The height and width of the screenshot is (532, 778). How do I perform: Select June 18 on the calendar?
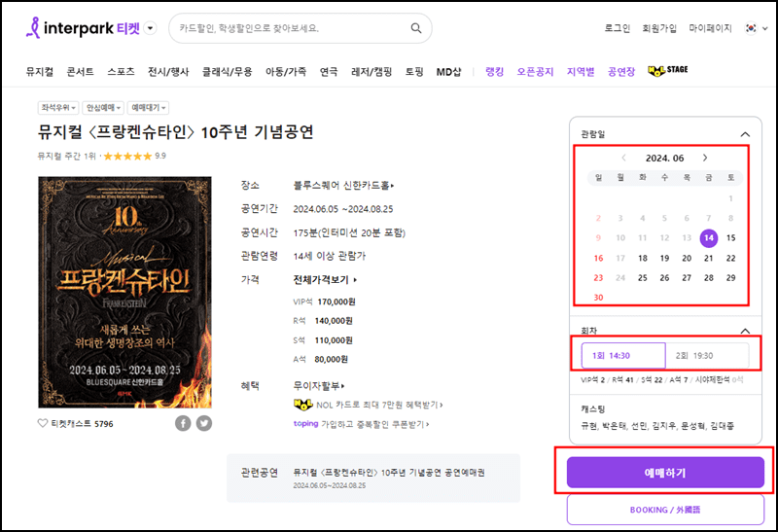click(643, 258)
